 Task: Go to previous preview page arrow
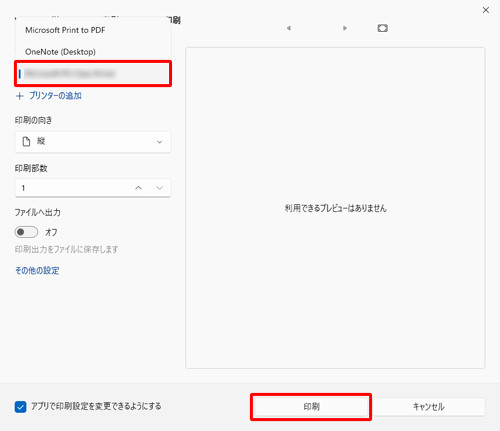pos(289,28)
